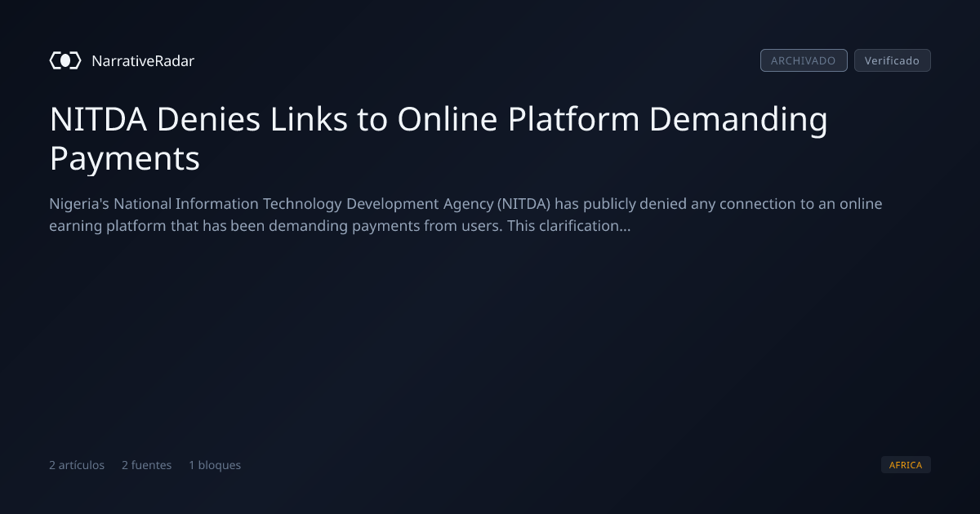Click the word Nigeria's starting the summary

(x=79, y=204)
